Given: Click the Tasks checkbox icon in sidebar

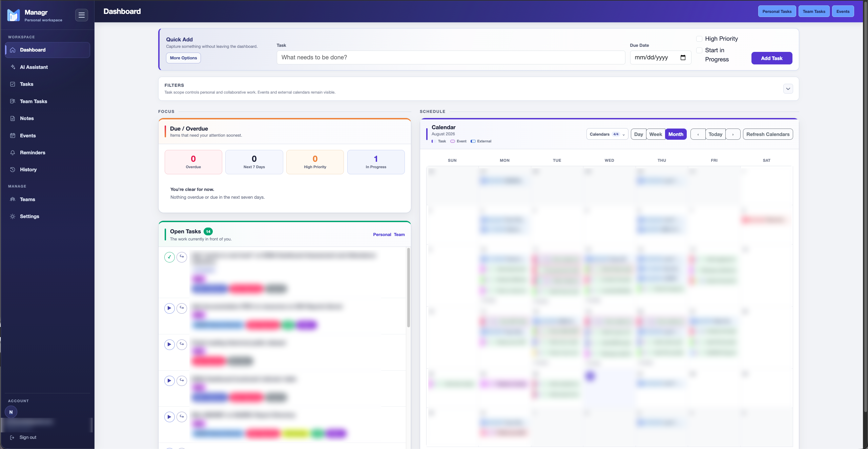Looking at the screenshot, I should (13, 84).
